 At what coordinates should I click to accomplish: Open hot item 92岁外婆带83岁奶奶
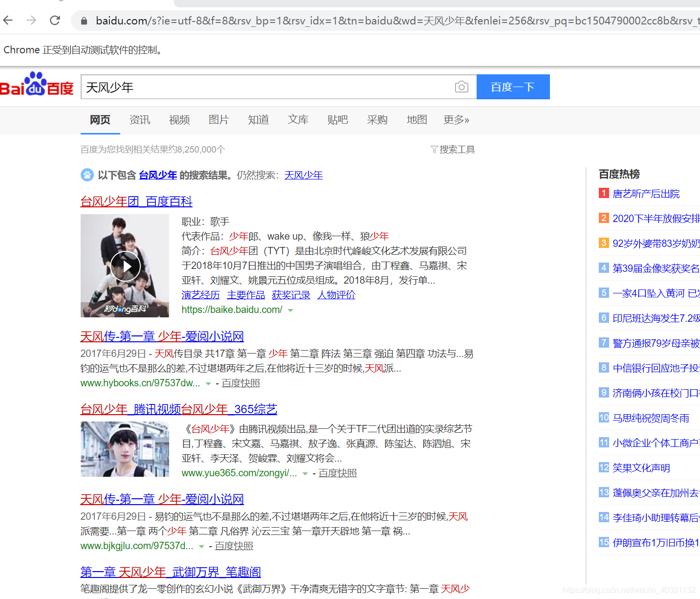[656, 244]
